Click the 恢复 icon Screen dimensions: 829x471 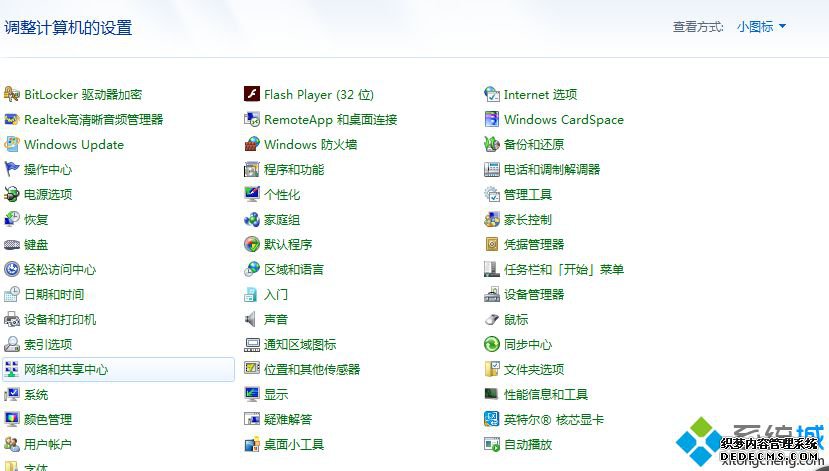click(12, 219)
